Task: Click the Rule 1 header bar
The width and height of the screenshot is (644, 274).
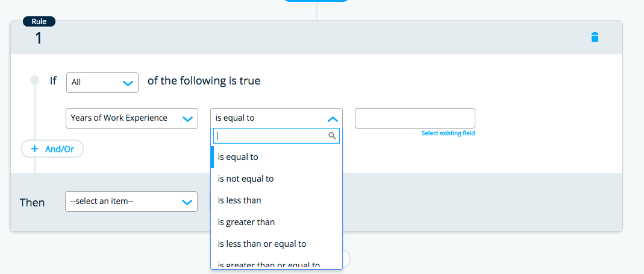Action: click(301, 38)
